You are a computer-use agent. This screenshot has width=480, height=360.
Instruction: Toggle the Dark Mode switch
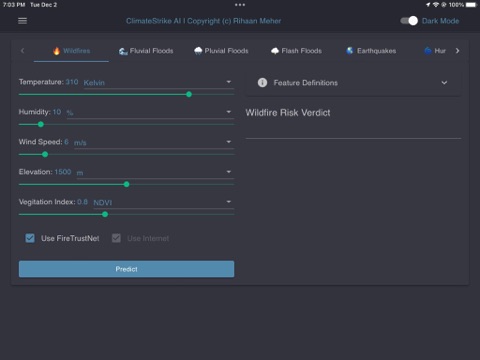point(409,21)
